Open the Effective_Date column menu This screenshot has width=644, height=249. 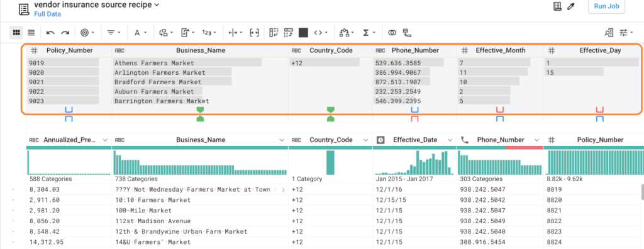click(450, 140)
